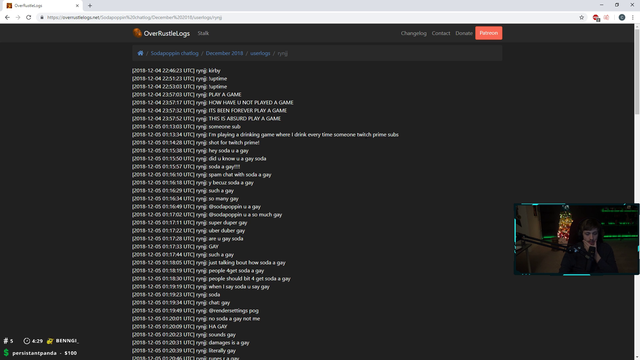Open userlogs breadcrumb link

260,53
